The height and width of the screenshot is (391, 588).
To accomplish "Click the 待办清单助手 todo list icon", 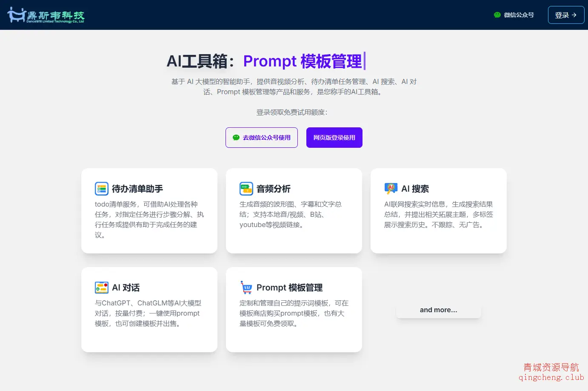I will [101, 188].
